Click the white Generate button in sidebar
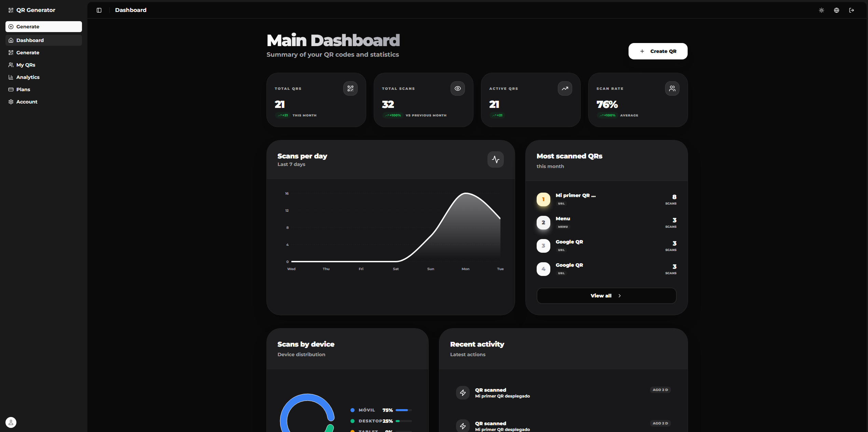Screen dimensions: 868x432 [x=44, y=27]
